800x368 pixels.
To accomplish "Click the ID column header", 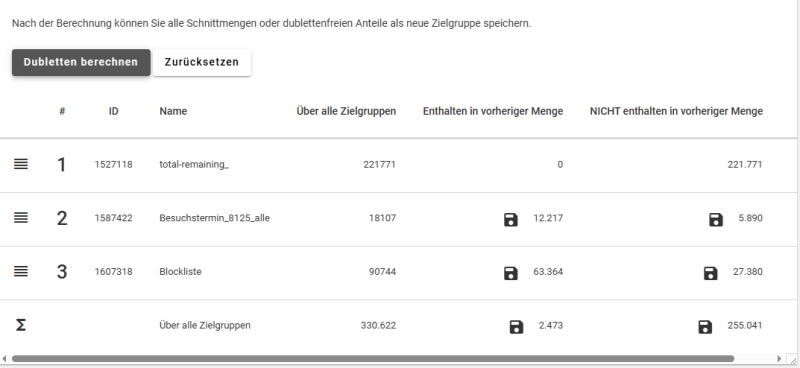I will click(x=113, y=111).
